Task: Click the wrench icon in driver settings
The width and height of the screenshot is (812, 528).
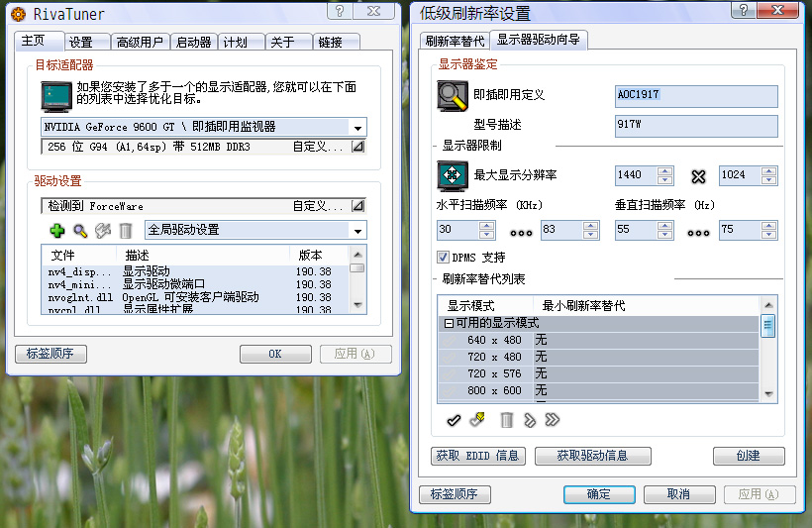Action: [103, 231]
